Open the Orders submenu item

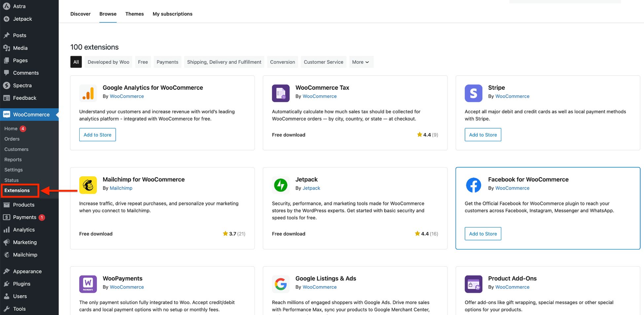pyautogui.click(x=12, y=139)
